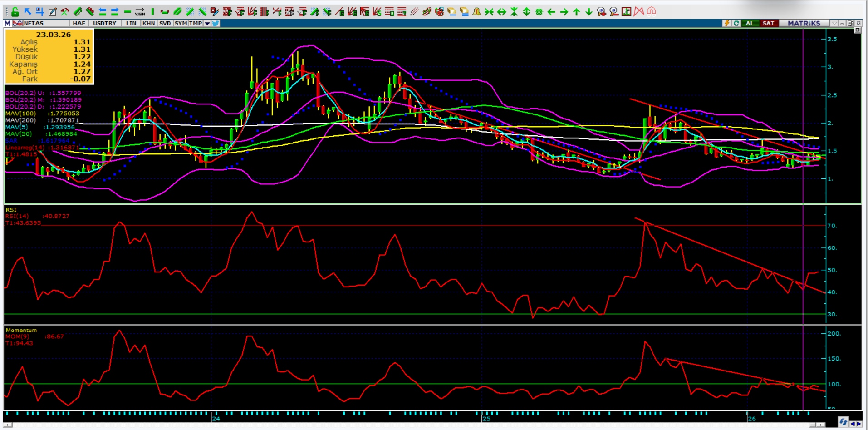Toggle the LIN linear scale button
This screenshot has height=430, width=868.
(131, 23)
